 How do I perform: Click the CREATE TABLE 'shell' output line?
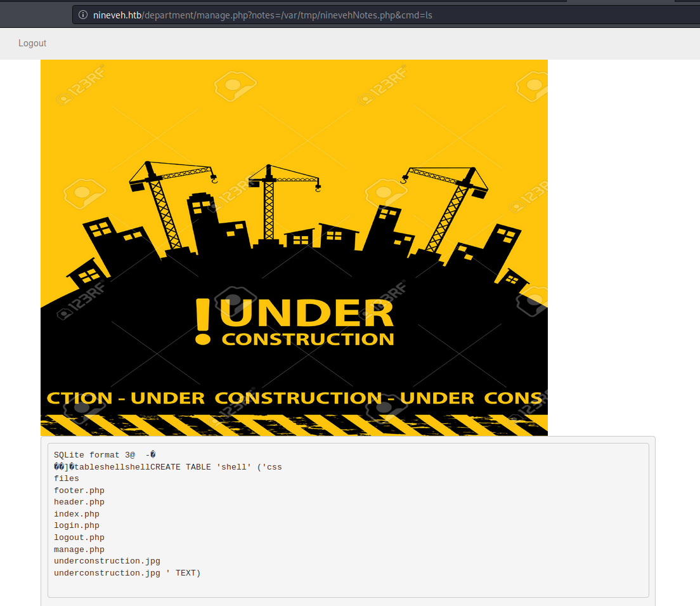[168, 467]
